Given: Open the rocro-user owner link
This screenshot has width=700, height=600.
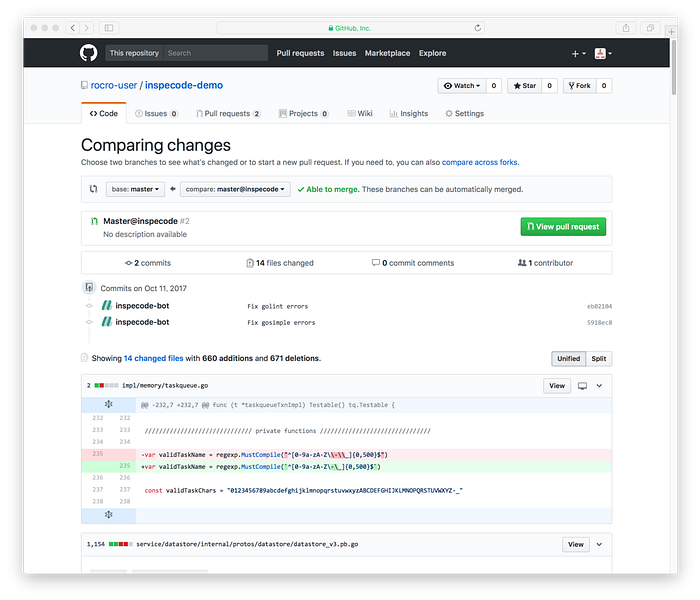Looking at the screenshot, I should (114, 85).
